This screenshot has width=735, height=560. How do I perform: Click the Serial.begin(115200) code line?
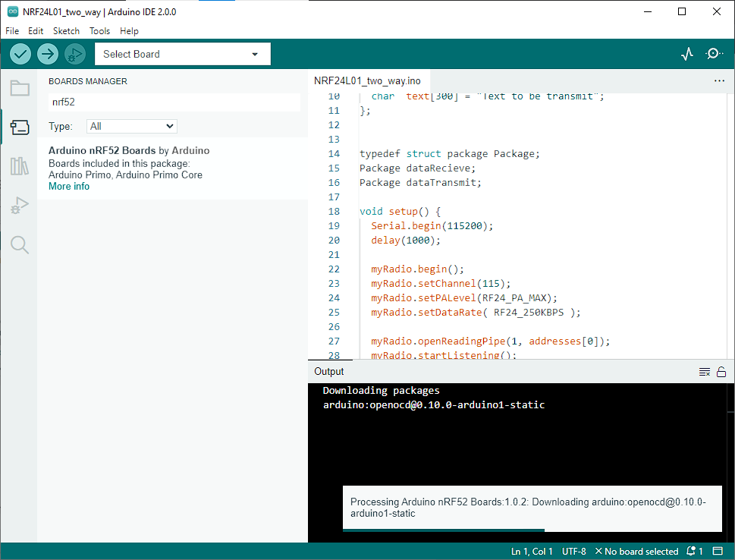tap(432, 225)
